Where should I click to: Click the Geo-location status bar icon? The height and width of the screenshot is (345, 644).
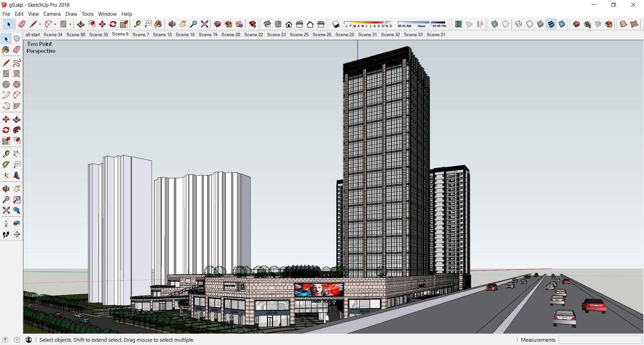[5, 340]
